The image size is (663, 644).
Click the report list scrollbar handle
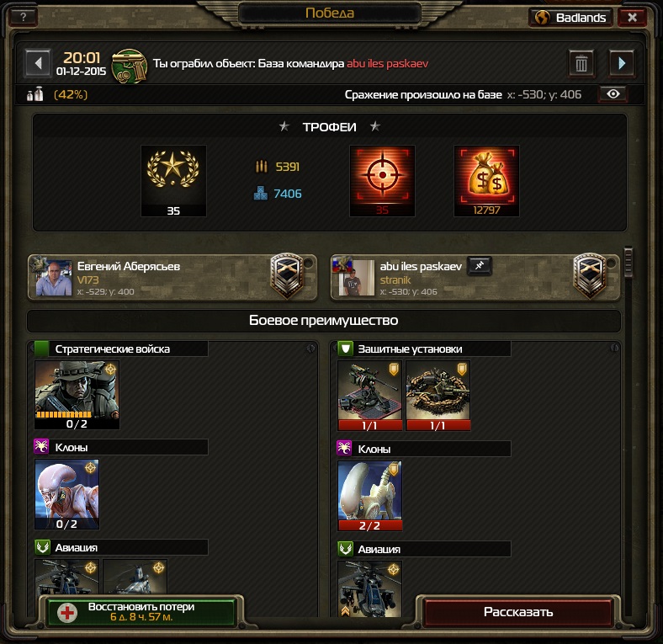click(x=629, y=263)
